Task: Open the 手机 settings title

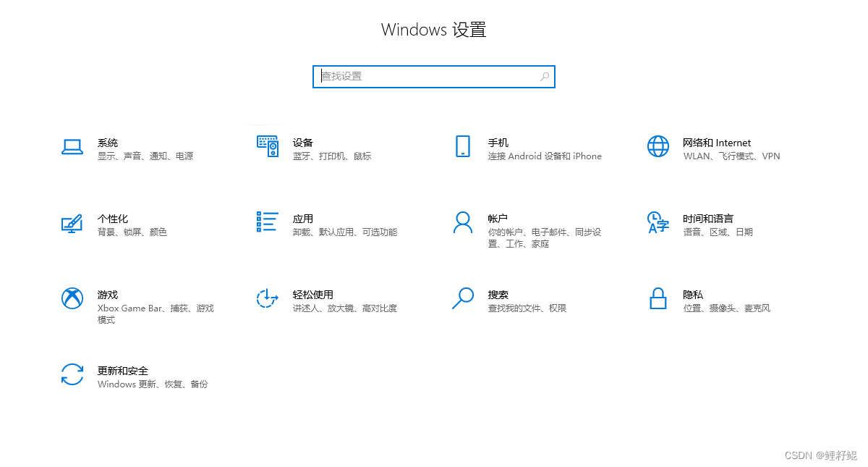Action: [x=498, y=143]
